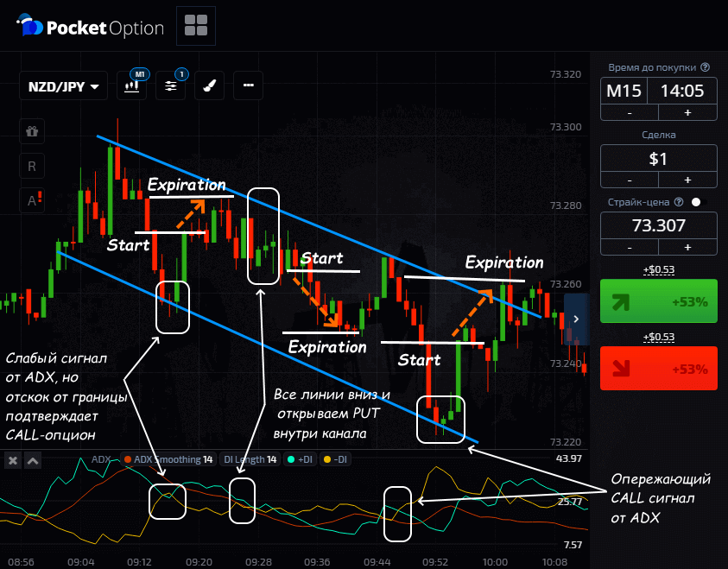Click the gift bonus icon
This screenshot has width=728, height=569.
(32, 132)
